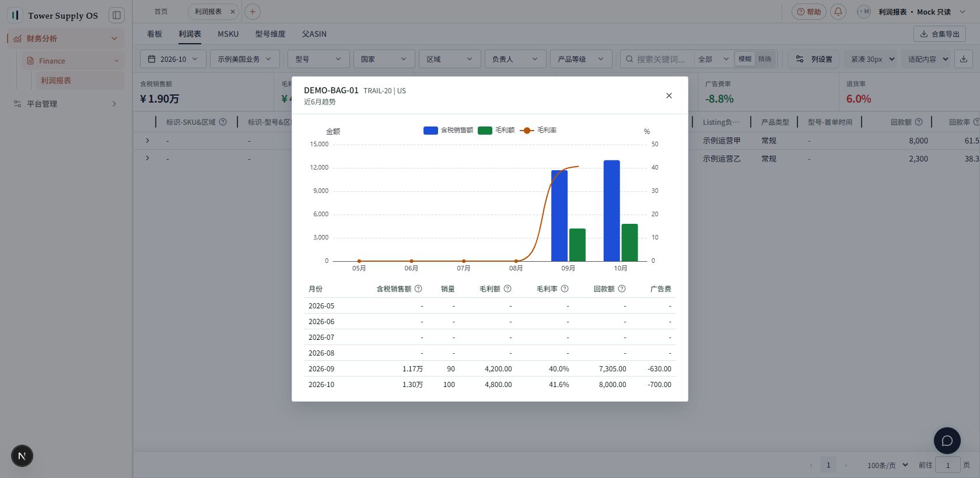
Task: Click help icon beside 含税销售额 column header
Action: point(418,289)
